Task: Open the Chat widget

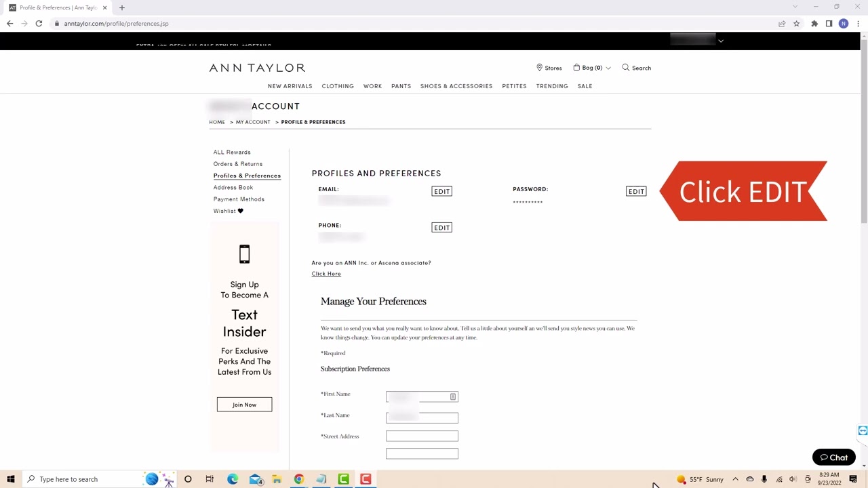Action: tap(833, 457)
